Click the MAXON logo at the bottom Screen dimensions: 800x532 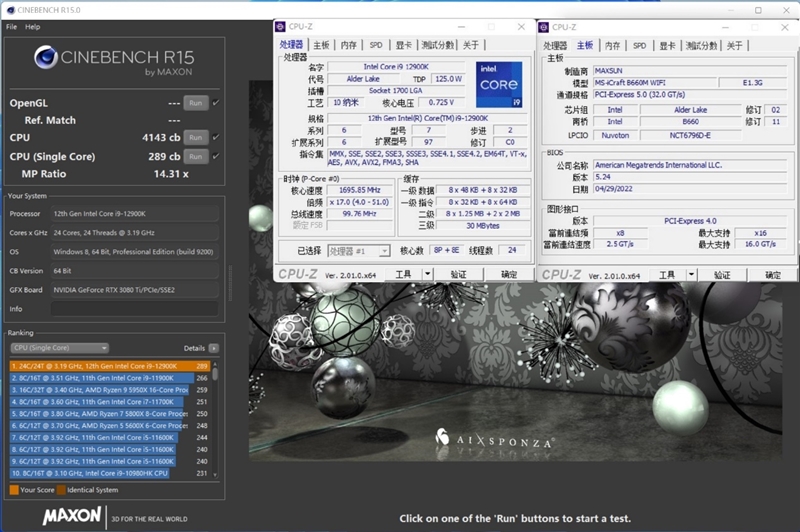tap(72, 516)
